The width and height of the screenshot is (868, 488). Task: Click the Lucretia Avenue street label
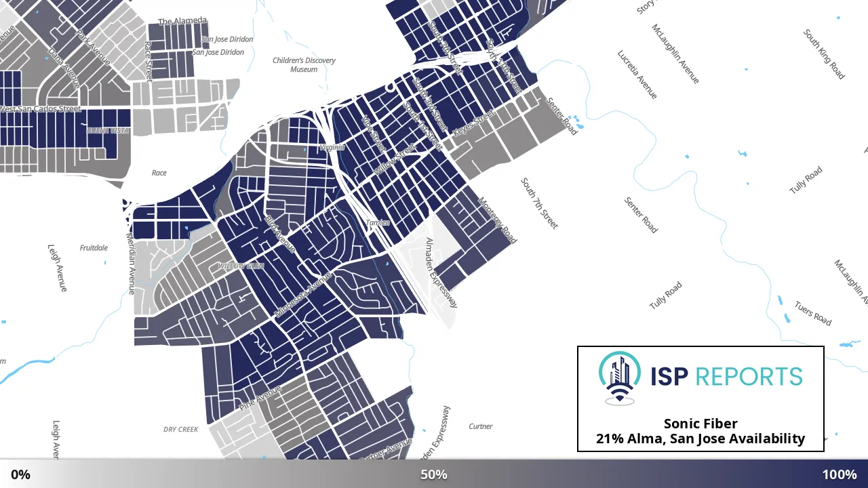pyautogui.click(x=637, y=75)
